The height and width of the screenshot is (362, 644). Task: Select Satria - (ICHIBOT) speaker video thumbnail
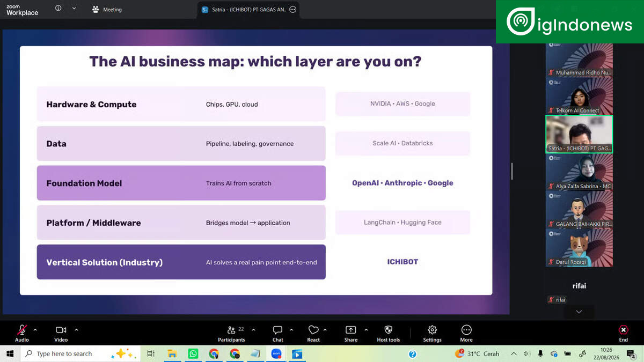pyautogui.click(x=579, y=134)
